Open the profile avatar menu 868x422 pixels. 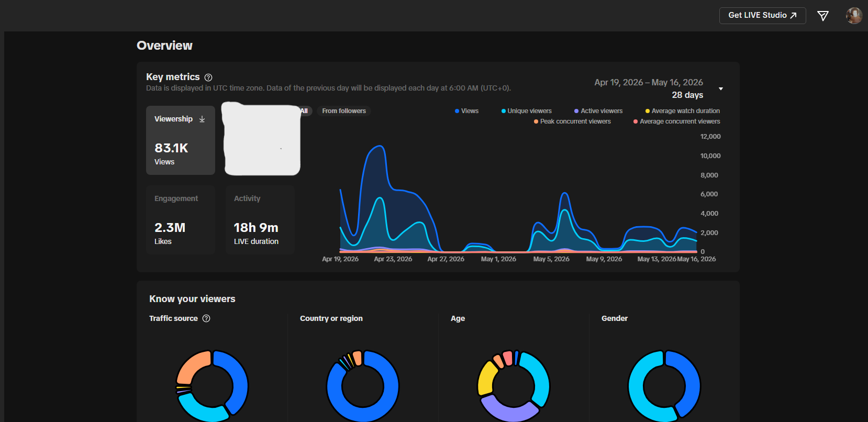pos(854,16)
